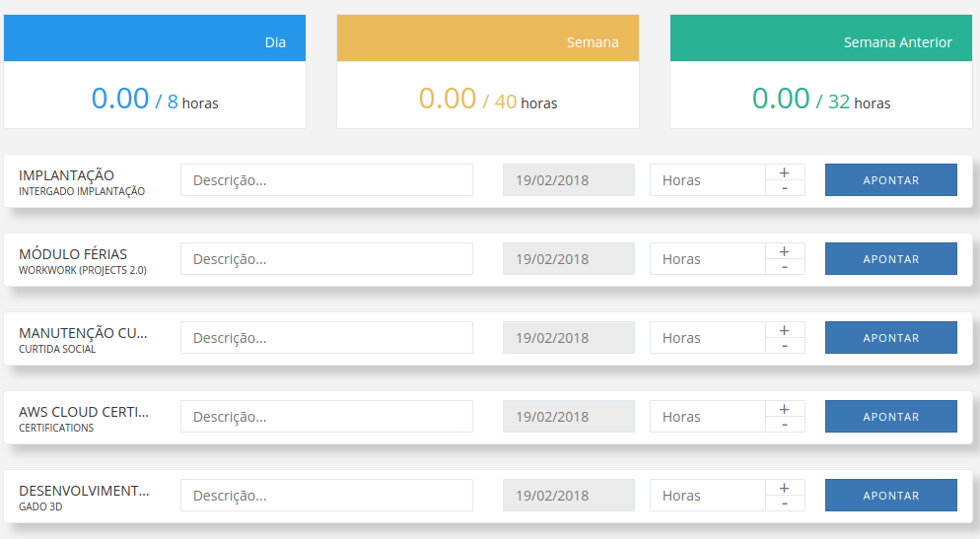This screenshot has height=539, width=980.
Task: Open date field 19/02/2018 in AWS CLOUD CERTI... row
Action: pyautogui.click(x=569, y=416)
